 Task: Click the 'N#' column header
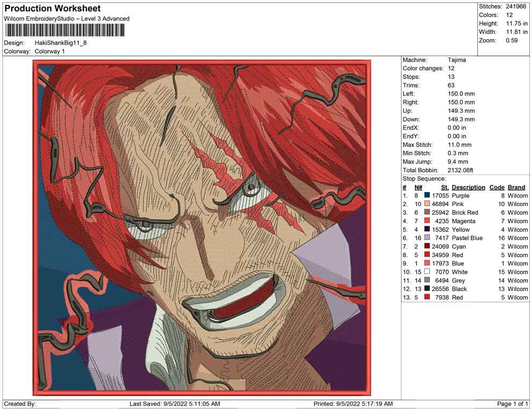[x=418, y=187]
